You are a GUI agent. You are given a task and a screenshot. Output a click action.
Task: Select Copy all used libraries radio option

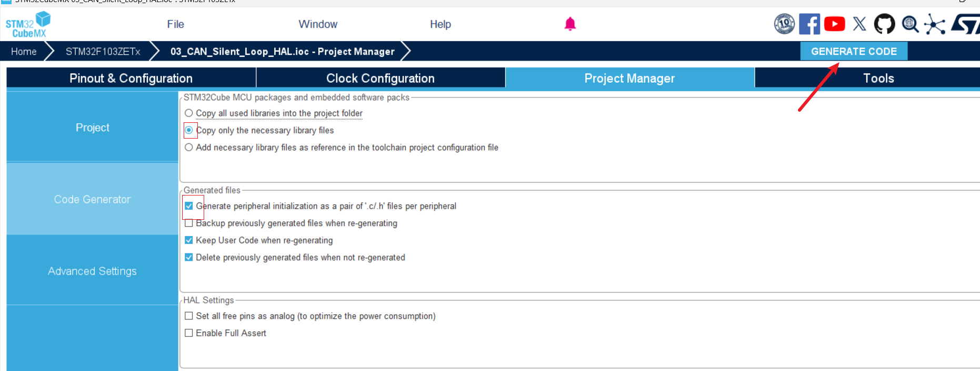point(188,113)
